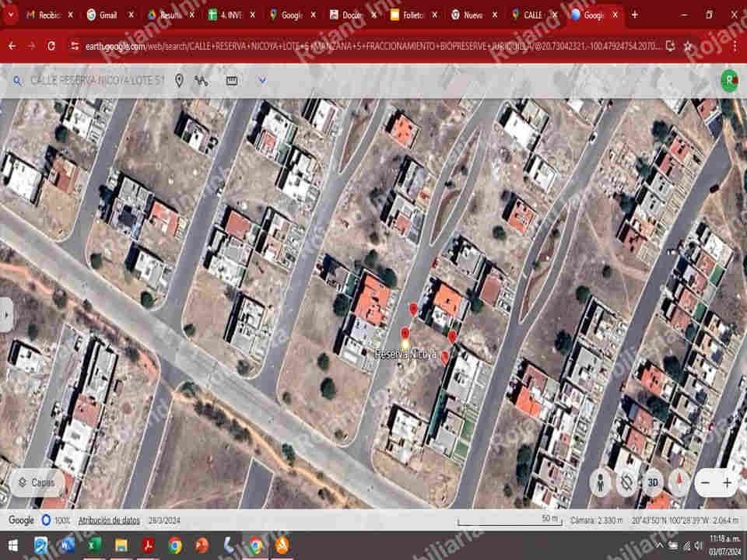Click the red compass north icon

click(679, 482)
